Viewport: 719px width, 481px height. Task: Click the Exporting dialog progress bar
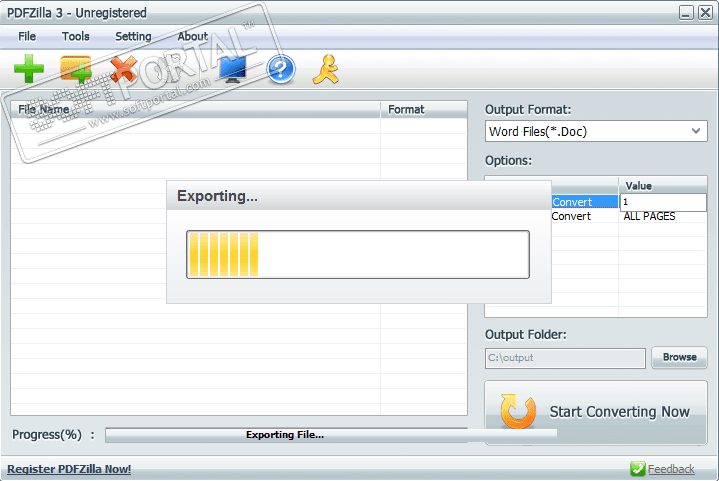[x=358, y=254]
